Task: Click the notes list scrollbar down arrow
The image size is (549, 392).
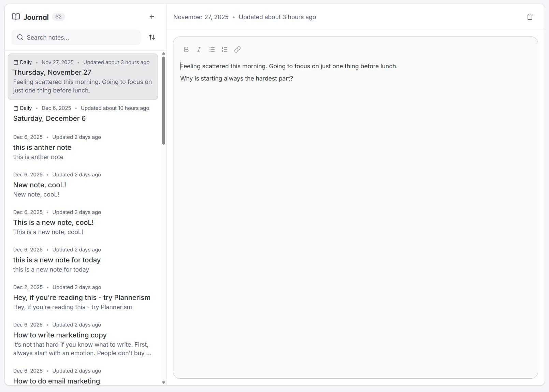Action: pos(163,382)
